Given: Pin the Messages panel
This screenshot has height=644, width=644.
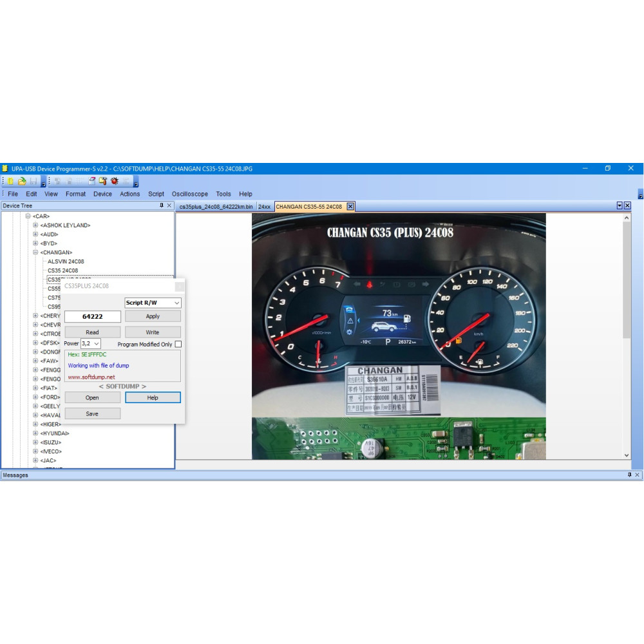Looking at the screenshot, I should 629,475.
